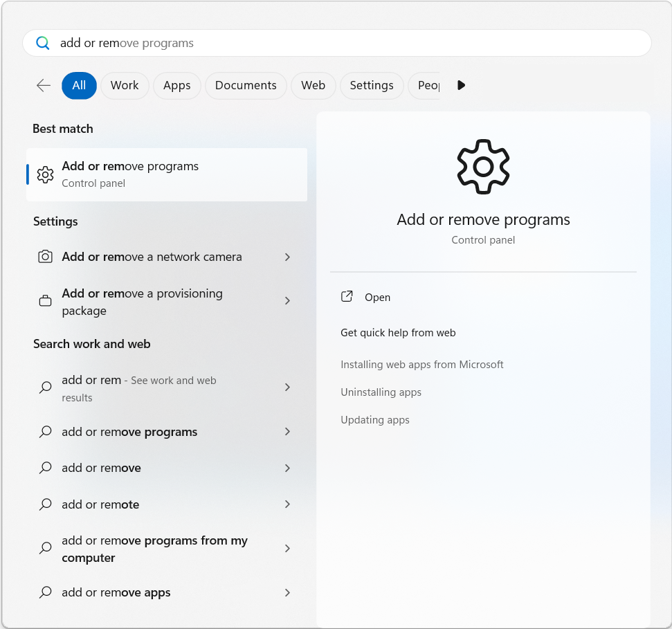The width and height of the screenshot is (672, 629).
Task: Switch to the Settings filter tab
Action: point(372,85)
